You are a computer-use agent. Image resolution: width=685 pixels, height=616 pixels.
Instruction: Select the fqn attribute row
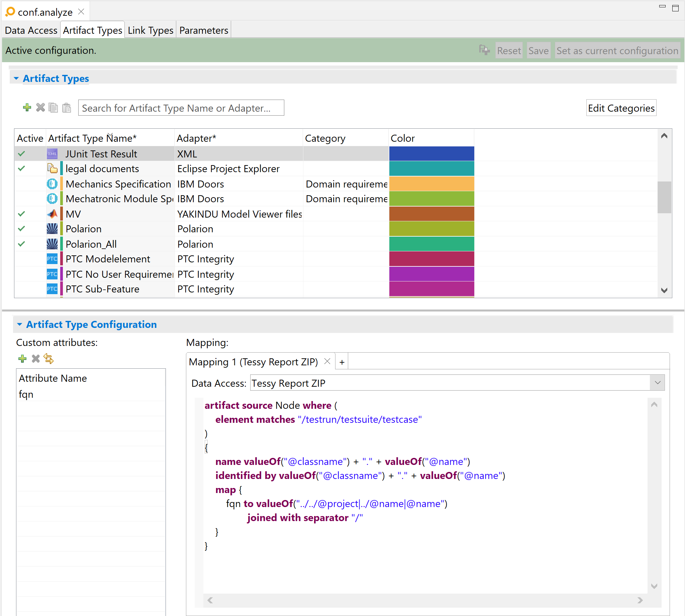tap(91, 394)
